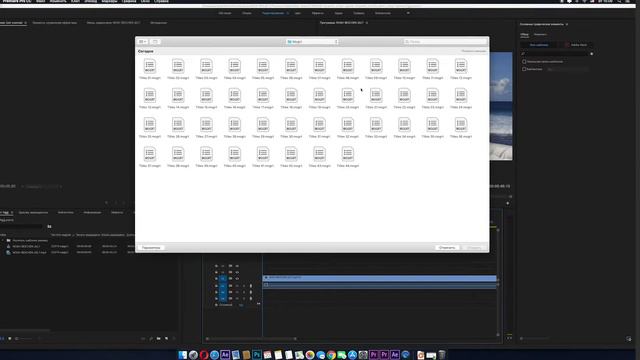Click the Параметры button in the dialog
This screenshot has width=640, height=360.
click(x=151, y=248)
